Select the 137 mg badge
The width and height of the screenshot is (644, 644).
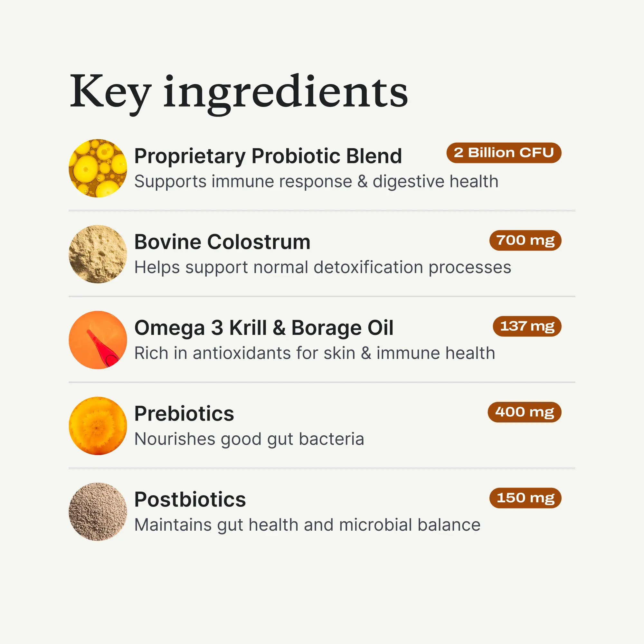[x=527, y=326]
